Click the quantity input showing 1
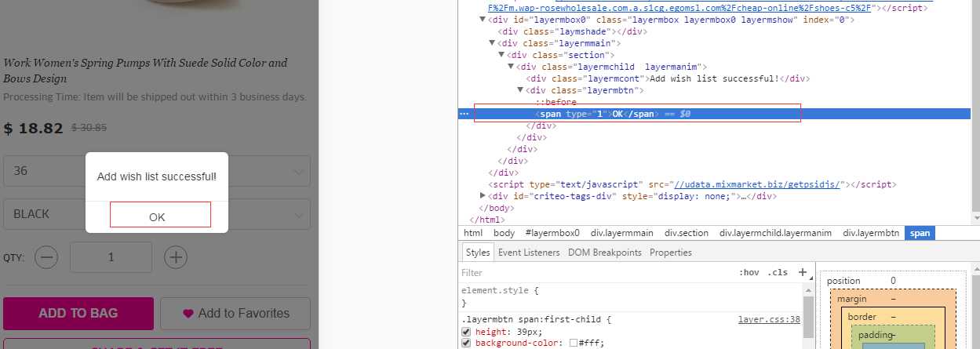Image resolution: width=980 pixels, height=349 pixels. [x=111, y=257]
